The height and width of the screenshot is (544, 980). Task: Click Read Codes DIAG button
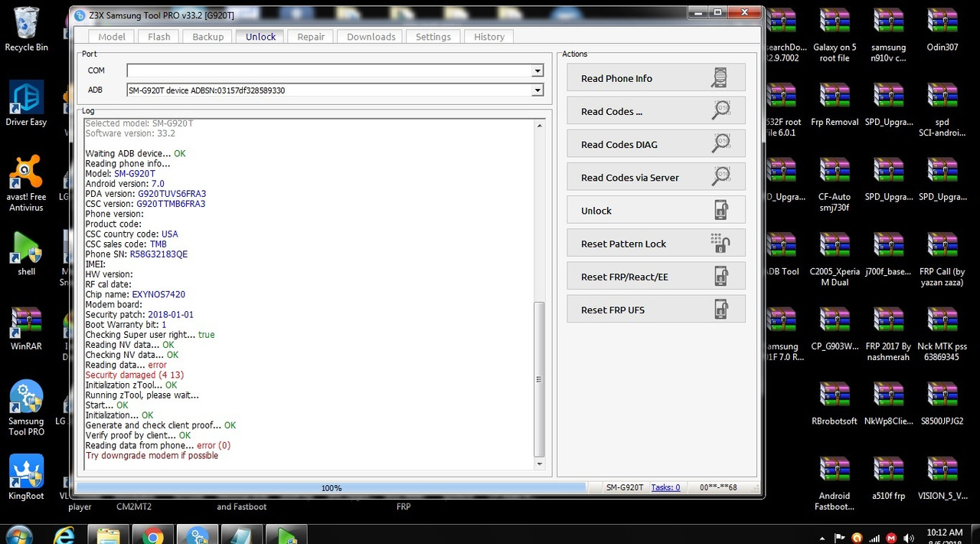coord(656,144)
